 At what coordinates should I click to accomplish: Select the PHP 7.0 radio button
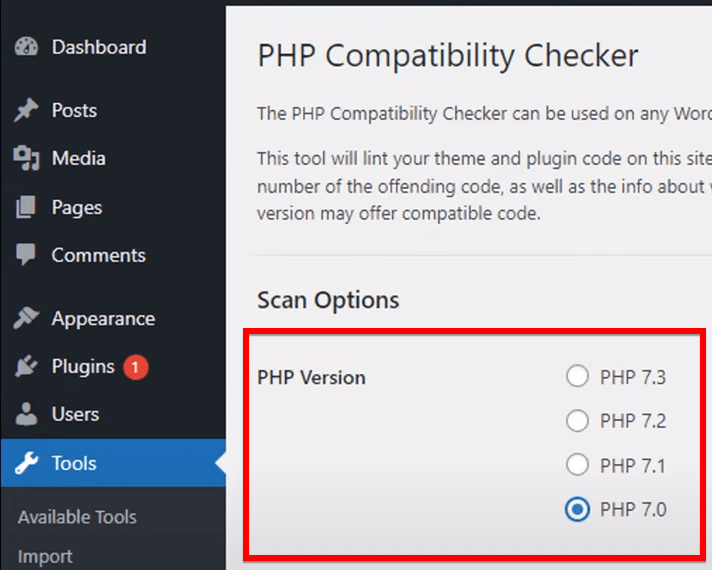[x=577, y=509]
